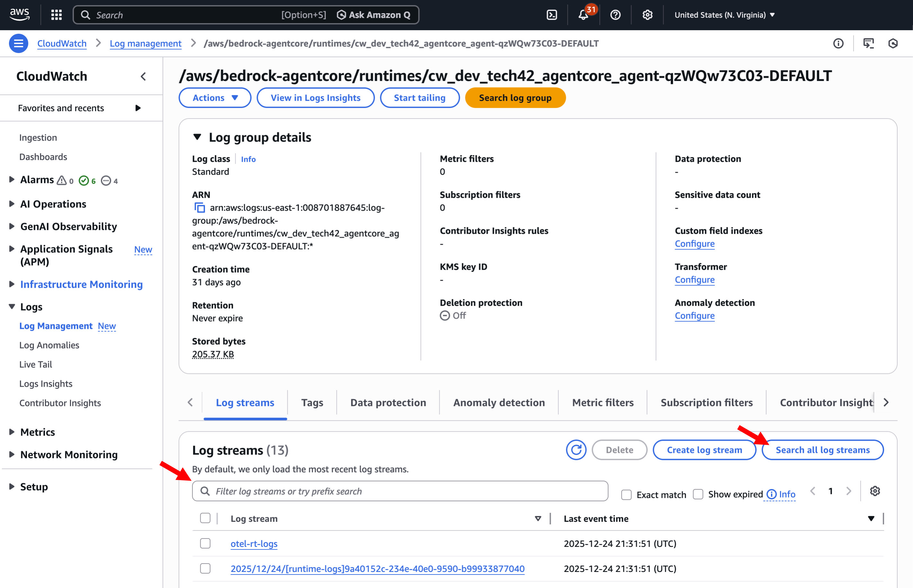Click the help question mark icon

tap(615, 15)
